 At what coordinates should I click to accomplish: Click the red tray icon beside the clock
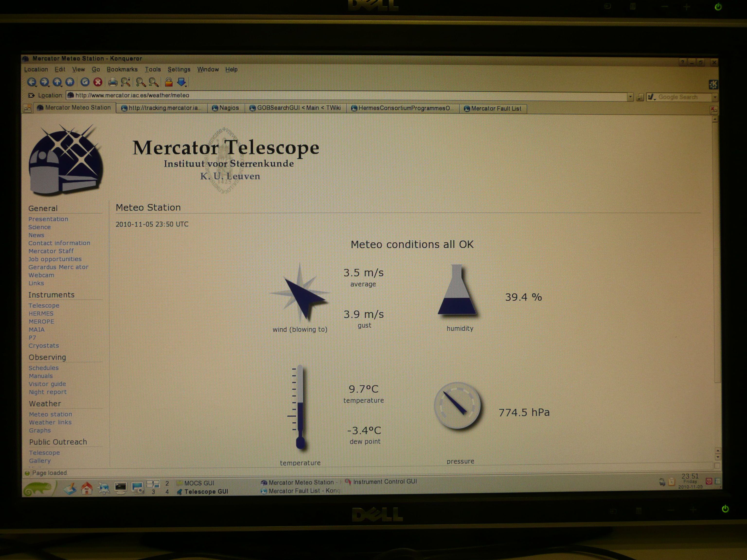709,481
